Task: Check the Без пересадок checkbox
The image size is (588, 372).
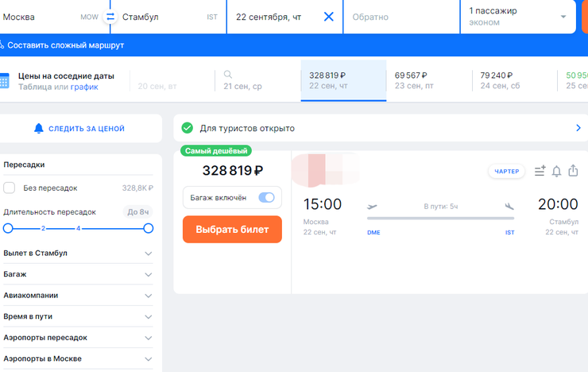Action: click(x=10, y=188)
